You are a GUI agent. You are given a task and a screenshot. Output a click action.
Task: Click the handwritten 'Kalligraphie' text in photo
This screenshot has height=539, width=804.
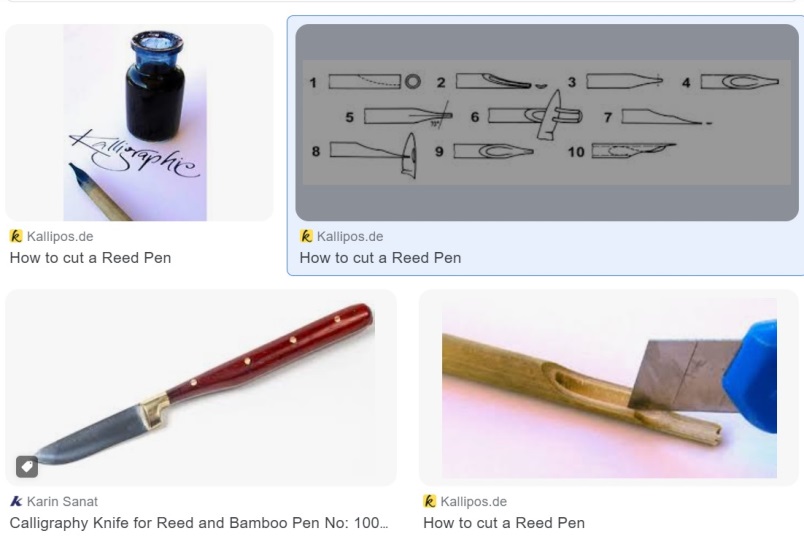point(134,153)
